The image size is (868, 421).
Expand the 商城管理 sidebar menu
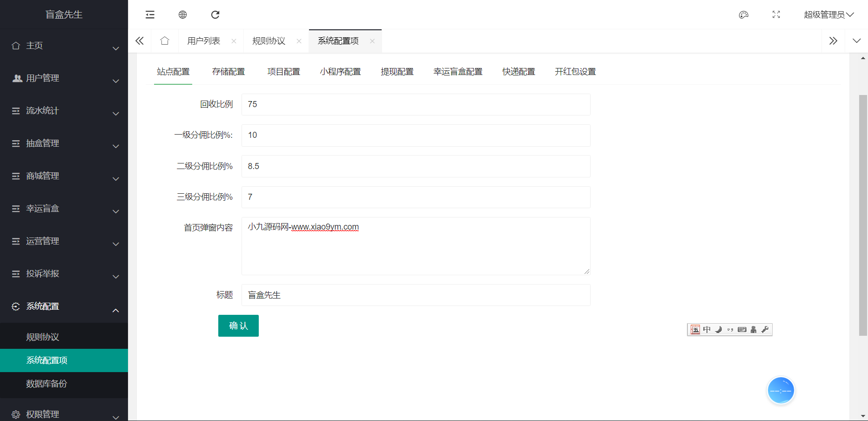116,178
